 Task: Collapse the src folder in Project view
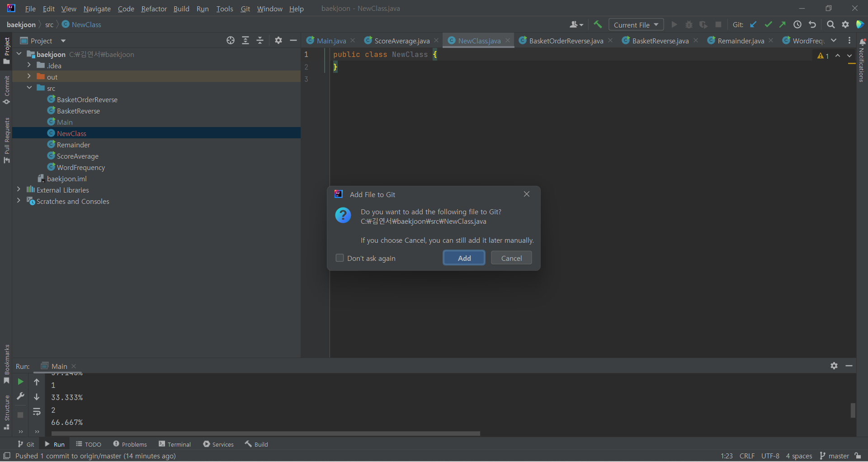click(29, 88)
